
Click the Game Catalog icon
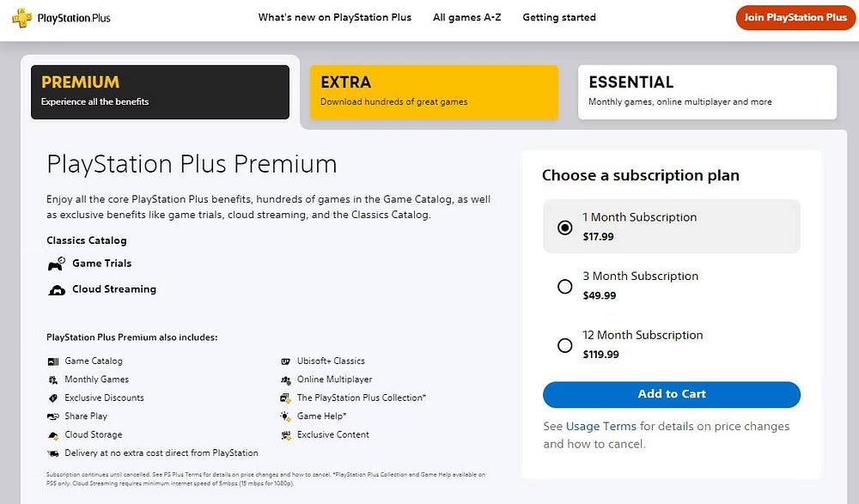(52, 361)
